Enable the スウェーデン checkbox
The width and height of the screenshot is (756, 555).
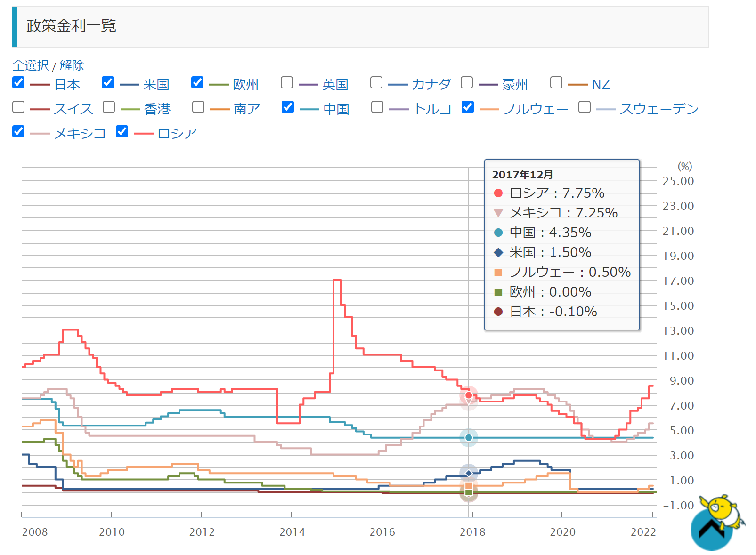click(585, 107)
